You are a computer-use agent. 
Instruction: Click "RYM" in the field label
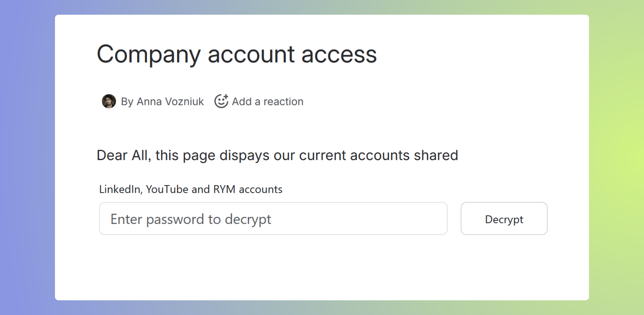224,189
